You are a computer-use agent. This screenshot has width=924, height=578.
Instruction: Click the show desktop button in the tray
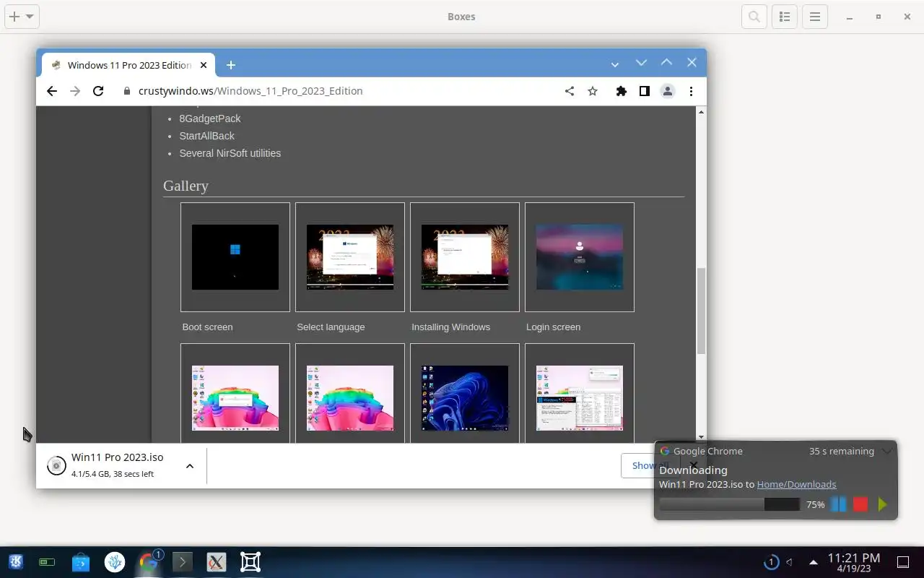coord(902,561)
